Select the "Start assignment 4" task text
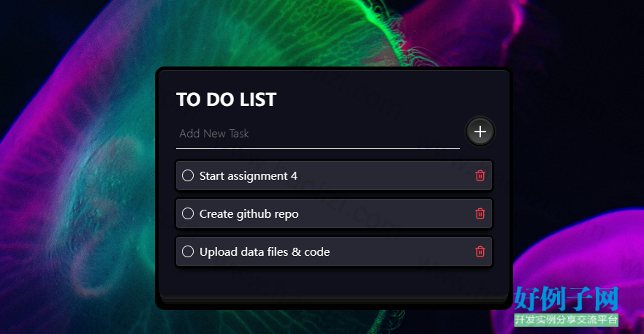Viewport: 644px width, 334px height. pos(248,176)
